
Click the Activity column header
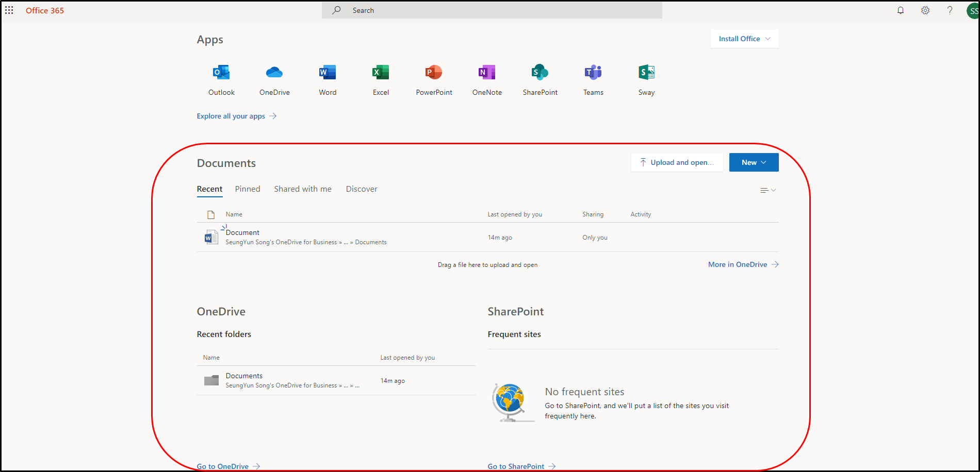tap(641, 214)
